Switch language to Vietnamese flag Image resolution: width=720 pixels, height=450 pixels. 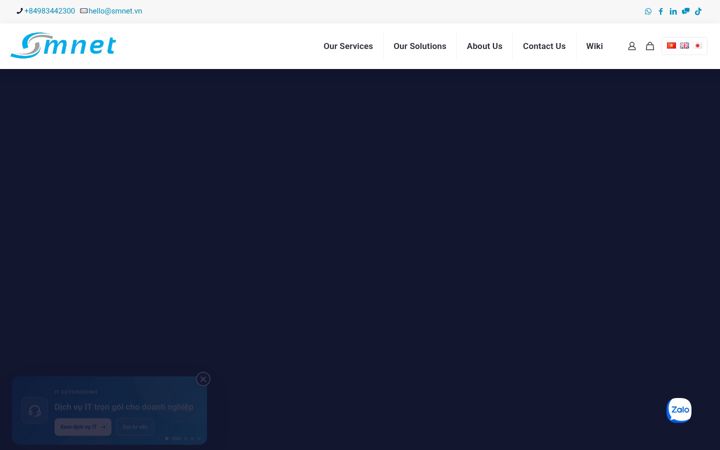pos(671,45)
